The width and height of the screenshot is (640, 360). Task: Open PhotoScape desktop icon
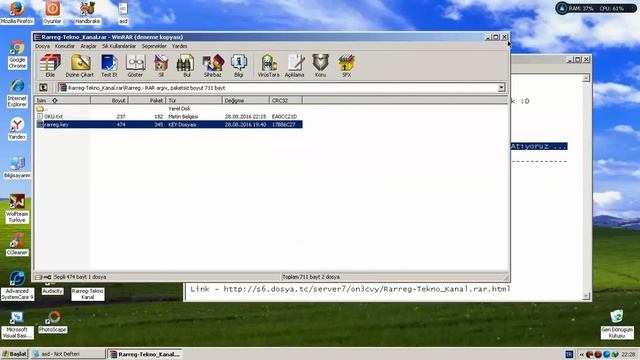(52, 322)
